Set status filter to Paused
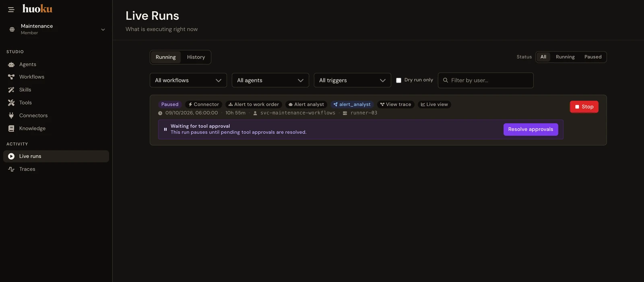644x282 pixels. tap(593, 57)
